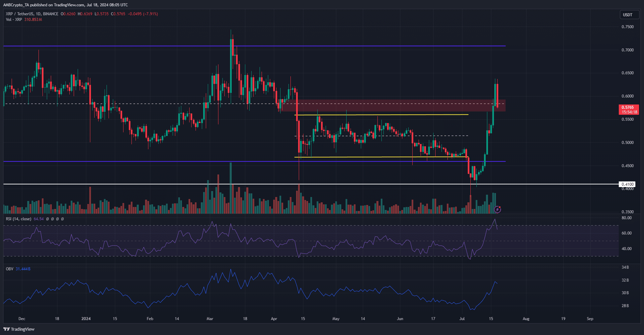Open the USDT currency selector
The width and height of the screenshot is (644, 335).
tap(629, 15)
